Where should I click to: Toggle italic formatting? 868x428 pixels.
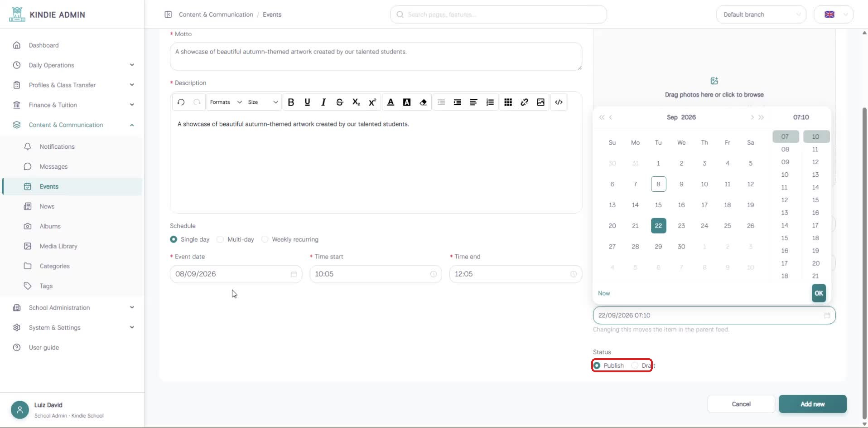click(323, 102)
